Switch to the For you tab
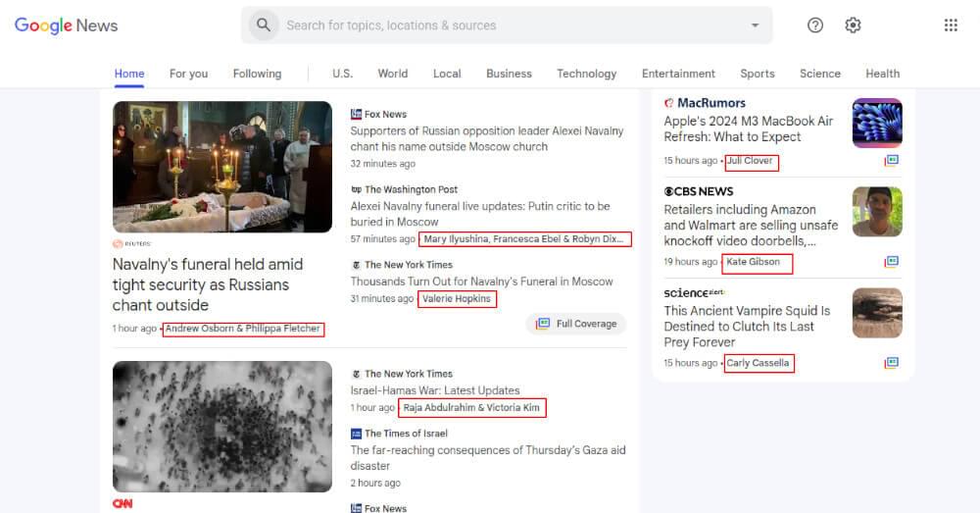The width and height of the screenshot is (980, 513). tap(189, 74)
